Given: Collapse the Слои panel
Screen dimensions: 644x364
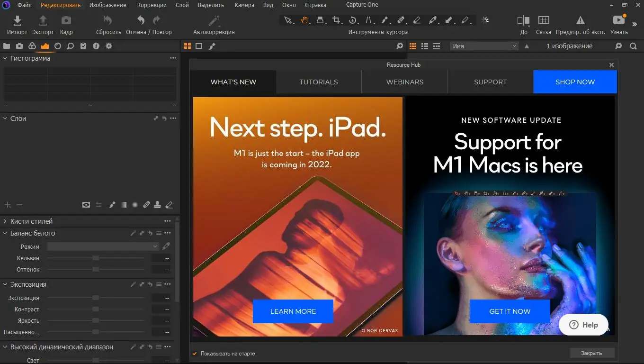Looking at the screenshot, I should point(5,118).
